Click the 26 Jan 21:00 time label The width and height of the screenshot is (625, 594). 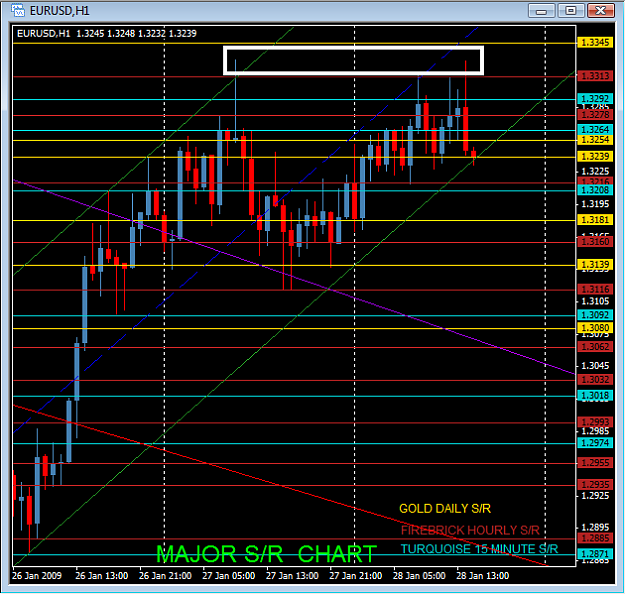165,576
